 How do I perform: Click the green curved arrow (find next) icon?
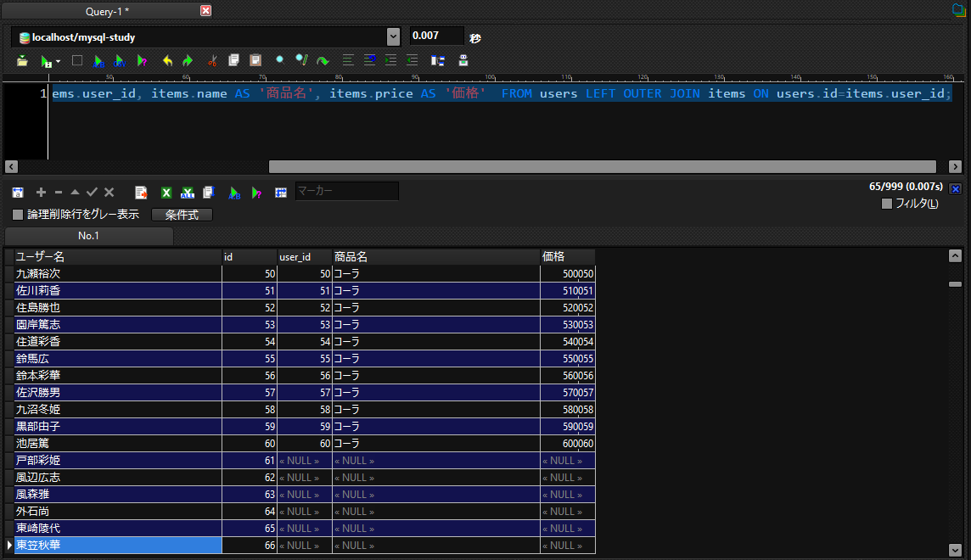point(323,60)
